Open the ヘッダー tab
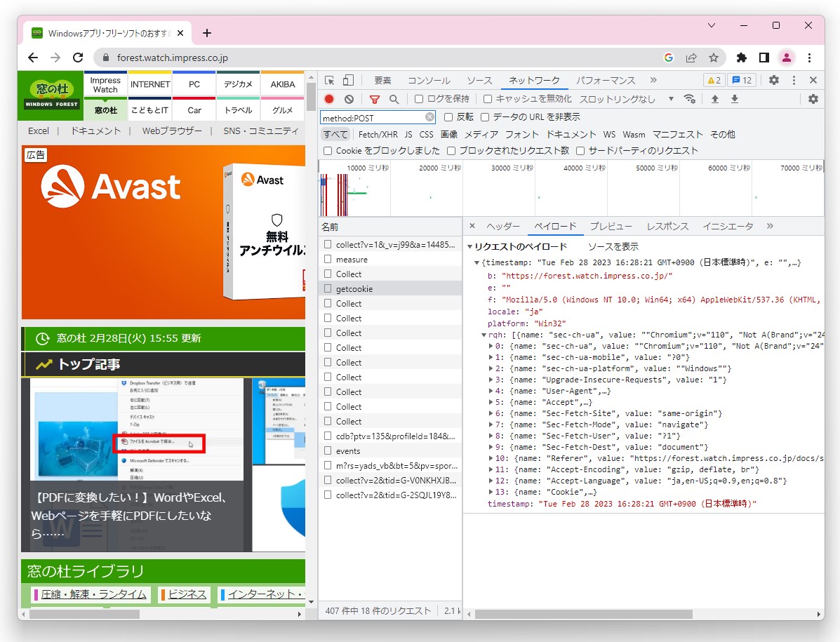This screenshot has height=642, width=840. click(x=503, y=227)
